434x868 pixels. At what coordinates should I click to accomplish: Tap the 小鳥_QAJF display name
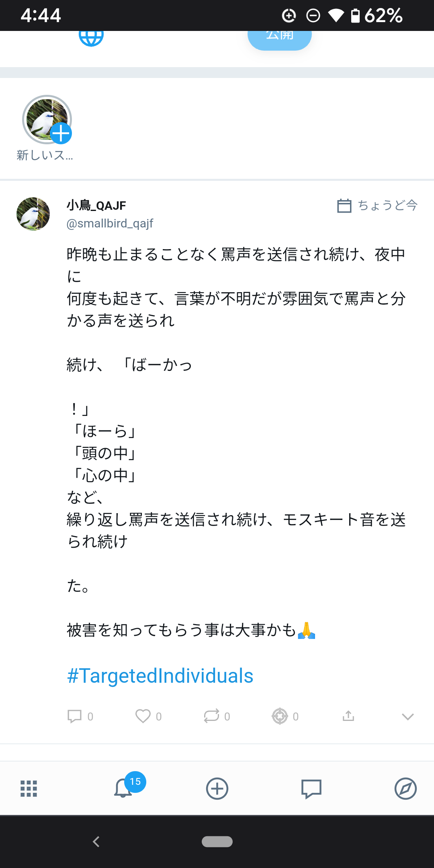96,206
